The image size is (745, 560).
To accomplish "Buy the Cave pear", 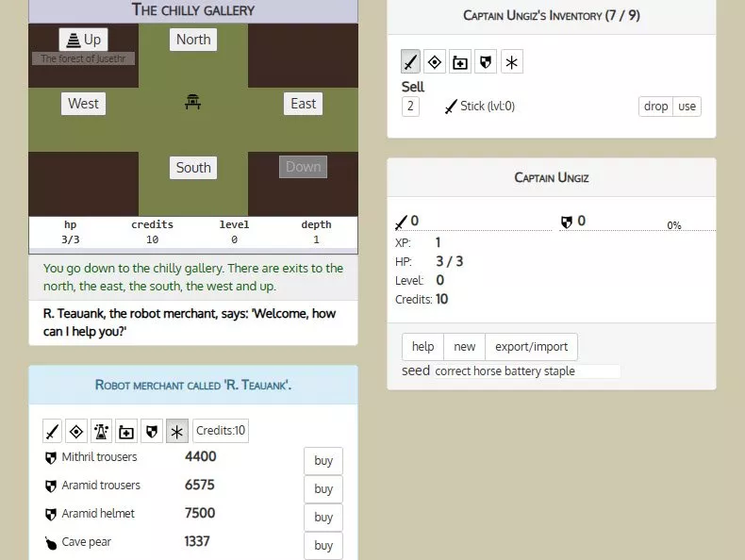I will 323,546.
